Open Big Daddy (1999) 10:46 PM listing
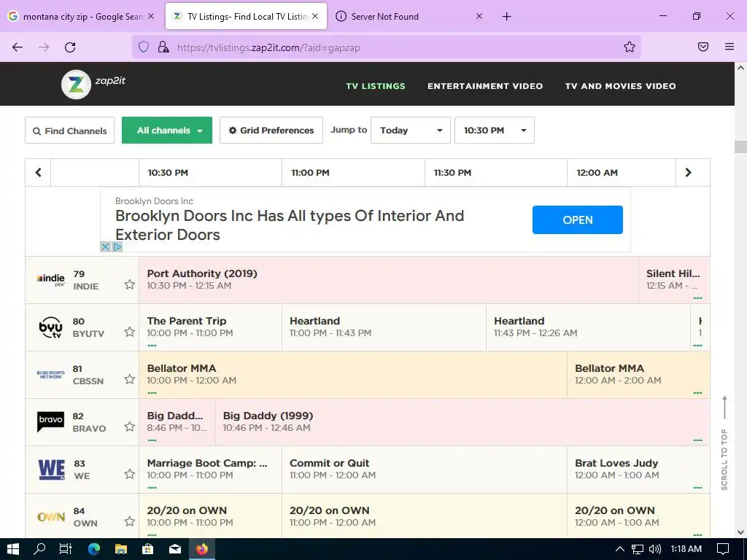Image resolution: width=747 pixels, height=560 pixels. coord(462,422)
